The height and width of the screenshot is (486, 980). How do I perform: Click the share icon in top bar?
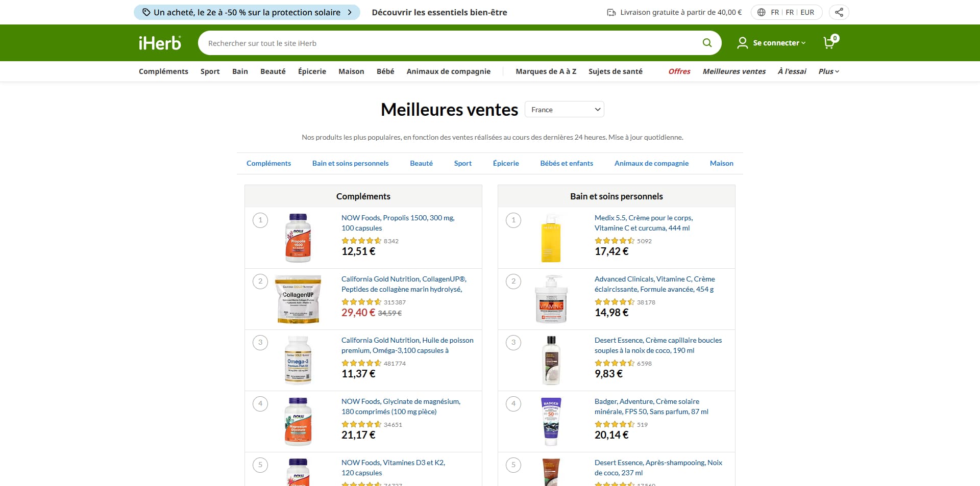(839, 12)
